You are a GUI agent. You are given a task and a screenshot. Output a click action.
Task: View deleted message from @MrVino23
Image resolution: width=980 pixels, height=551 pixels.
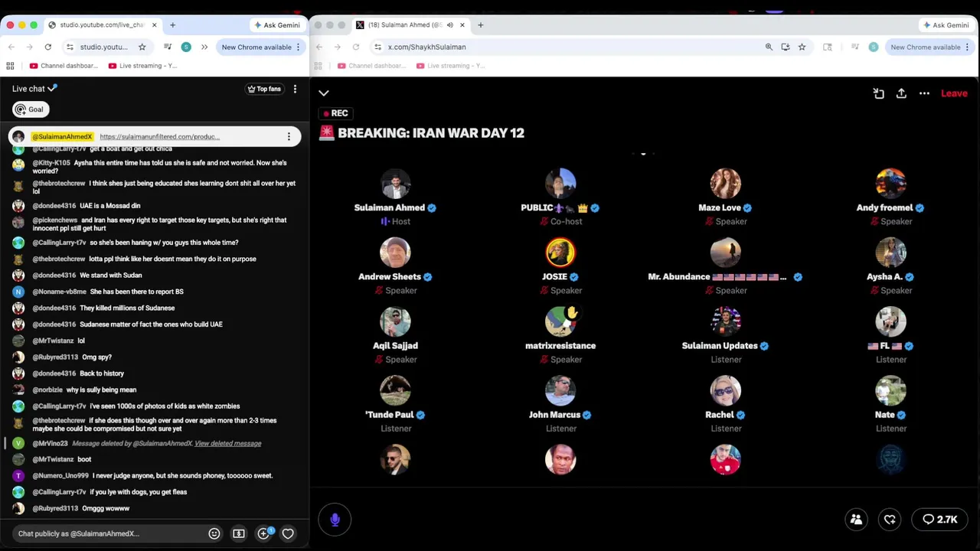click(x=227, y=444)
